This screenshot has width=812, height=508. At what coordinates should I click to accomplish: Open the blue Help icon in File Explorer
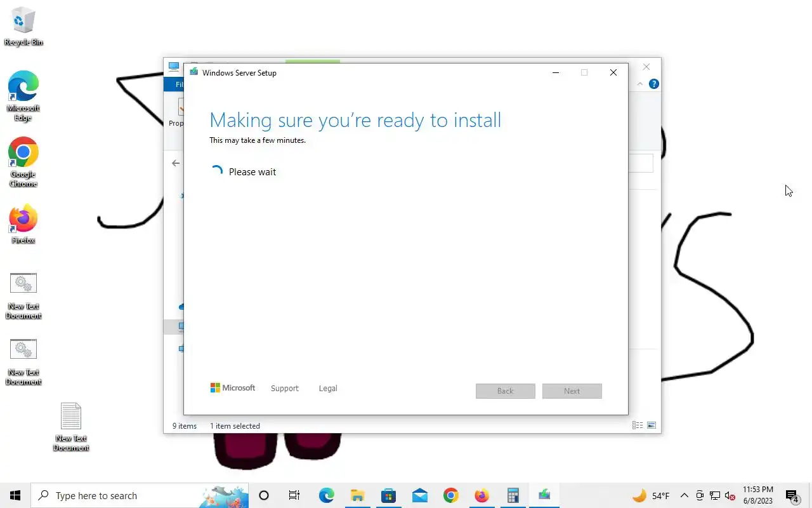[x=654, y=84]
